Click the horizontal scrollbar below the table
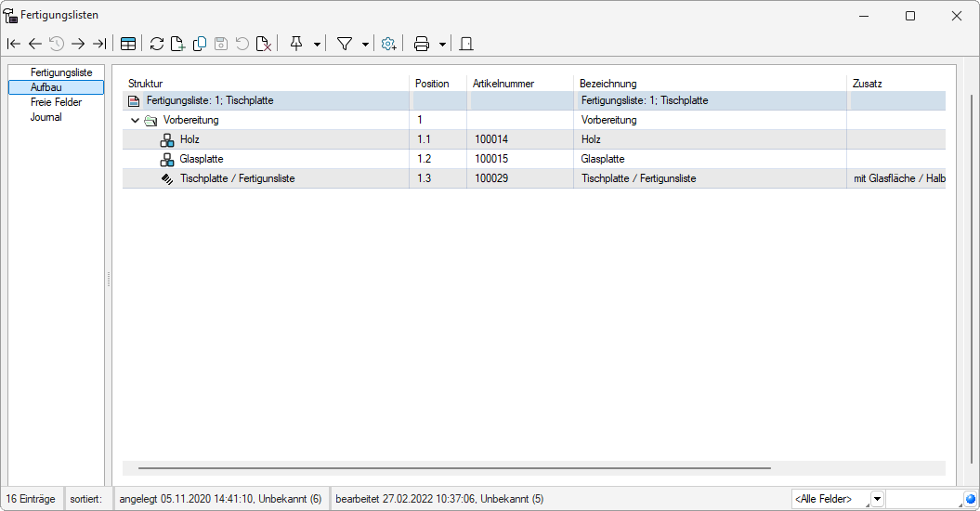Image resolution: width=980 pixels, height=511 pixels. (455, 468)
